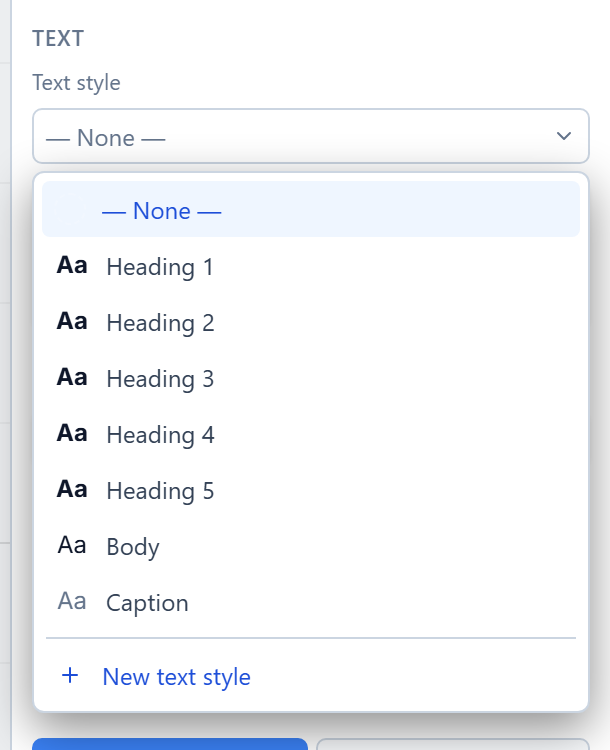Screen dimensions: 610x750
Task: Apply the Body text style
Action: pyautogui.click(x=311, y=545)
